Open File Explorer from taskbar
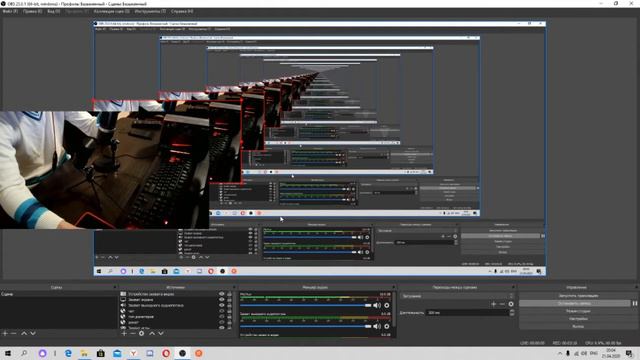 point(84,353)
